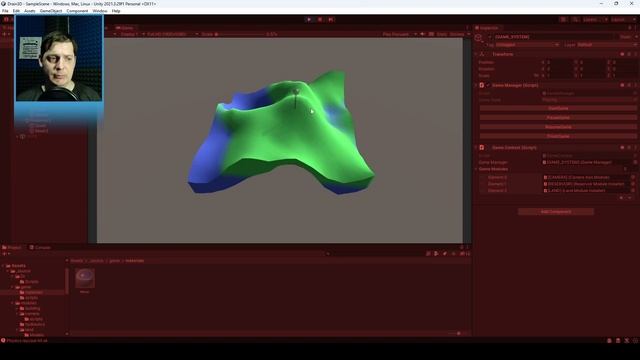Open the Assets menu
This screenshot has width=640, height=360.
pos(29,11)
